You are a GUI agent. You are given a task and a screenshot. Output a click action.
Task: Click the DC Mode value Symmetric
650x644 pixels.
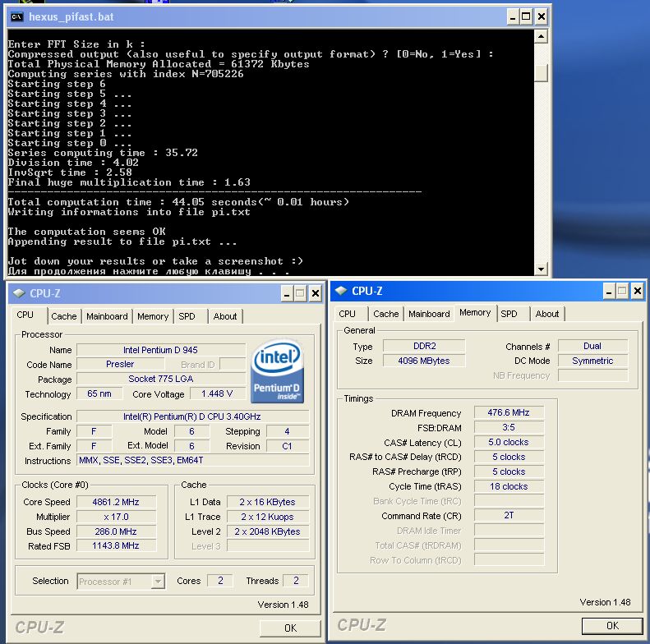coord(592,361)
